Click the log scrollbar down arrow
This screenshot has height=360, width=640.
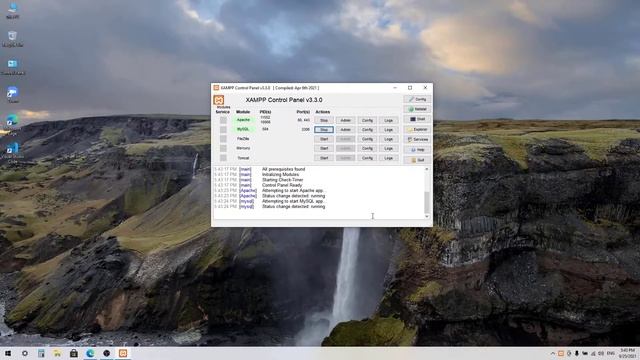coord(427,216)
